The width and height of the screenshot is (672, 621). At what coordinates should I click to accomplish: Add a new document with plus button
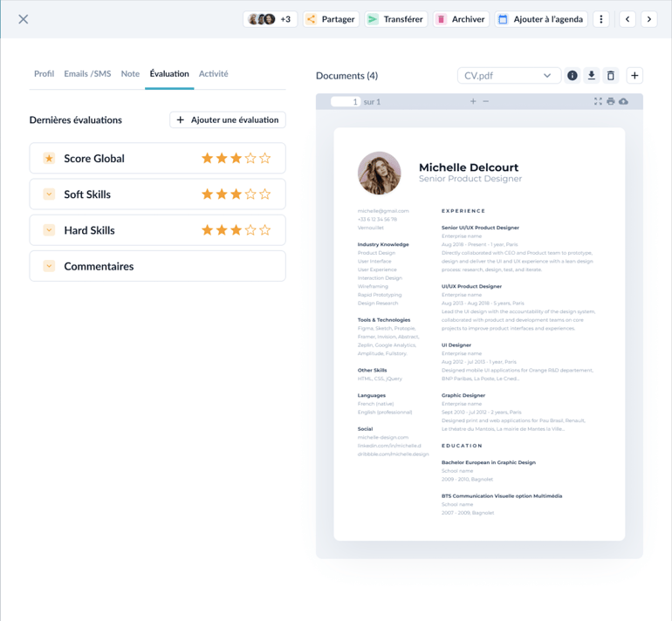[x=634, y=76]
